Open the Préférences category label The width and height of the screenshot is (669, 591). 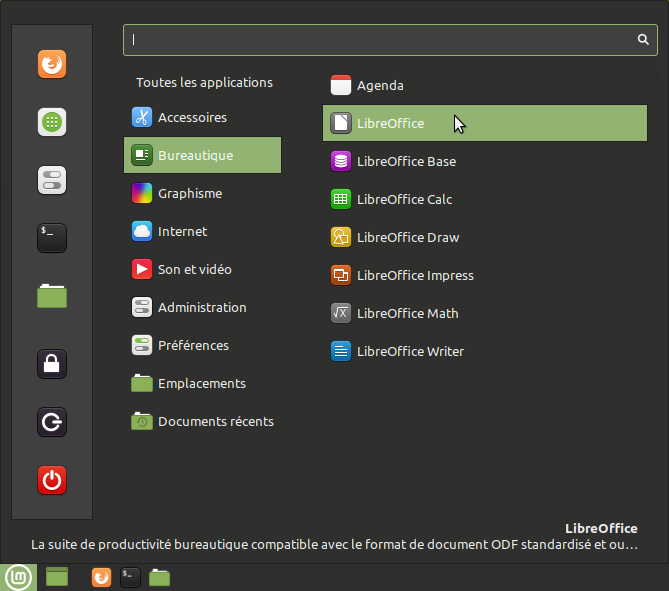(193, 345)
